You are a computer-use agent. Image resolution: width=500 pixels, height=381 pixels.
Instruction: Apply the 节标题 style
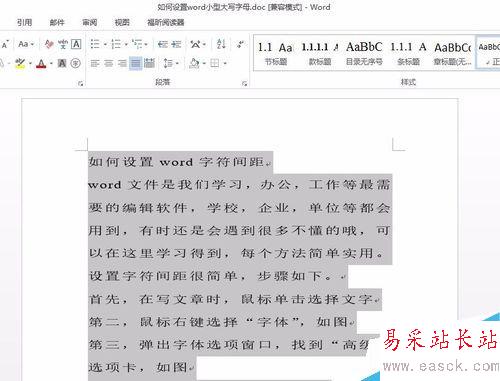tap(275, 53)
